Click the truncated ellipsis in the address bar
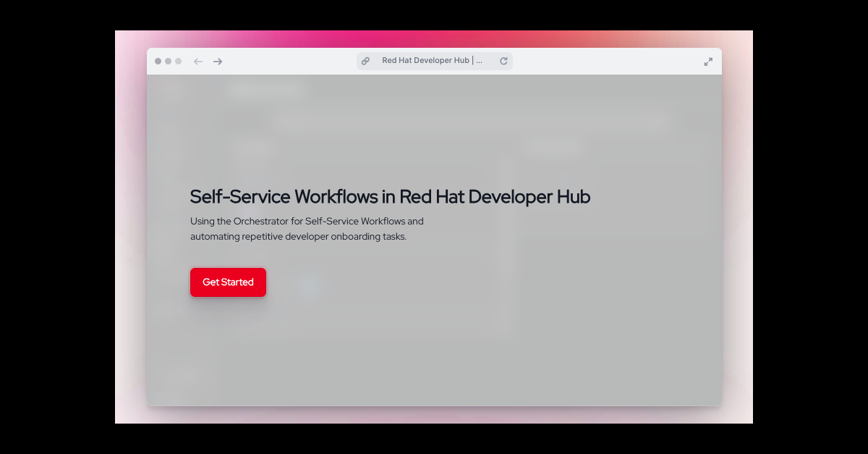This screenshot has height=454, width=868. point(479,62)
